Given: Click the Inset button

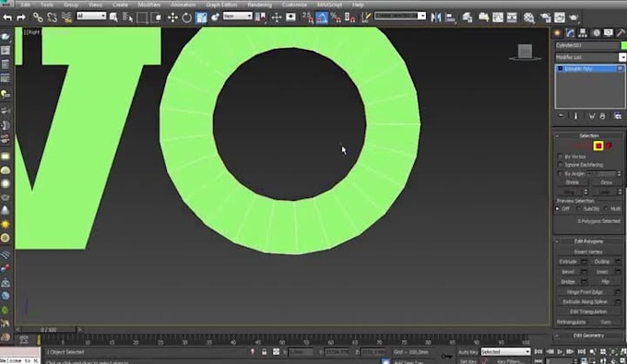Looking at the screenshot, I should click(602, 272).
